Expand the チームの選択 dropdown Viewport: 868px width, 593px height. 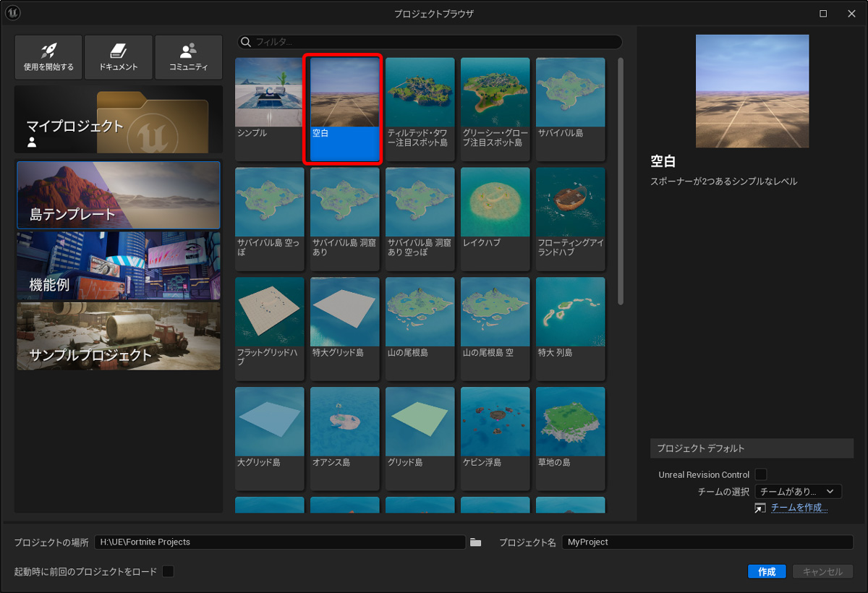click(x=798, y=492)
